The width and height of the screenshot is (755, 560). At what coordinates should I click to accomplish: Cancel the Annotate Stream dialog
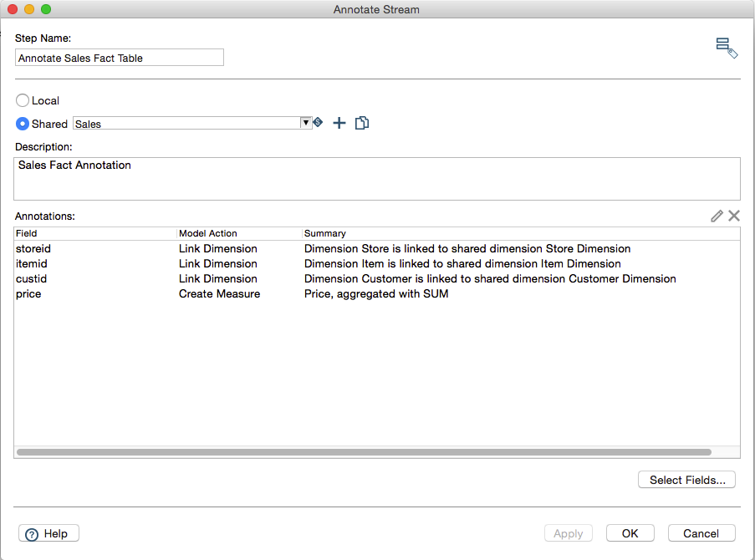701,533
